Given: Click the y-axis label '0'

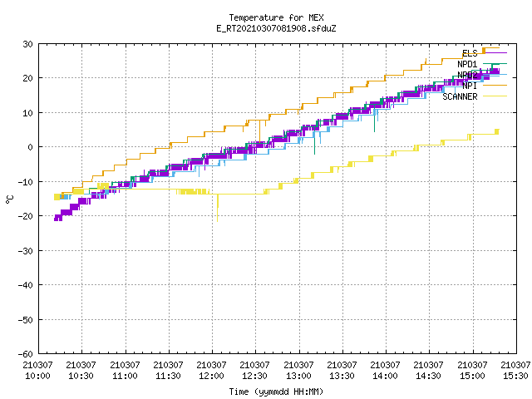Looking at the screenshot, I should click(x=30, y=147).
